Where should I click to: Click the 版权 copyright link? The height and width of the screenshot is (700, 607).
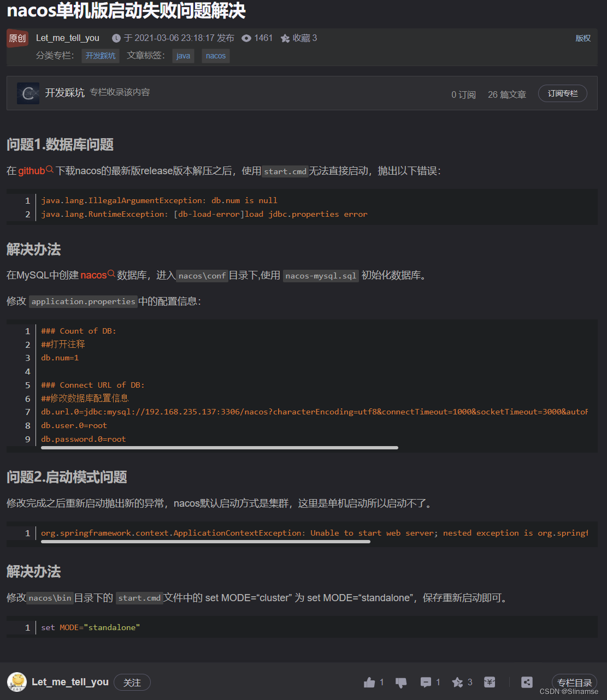tap(583, 38)
